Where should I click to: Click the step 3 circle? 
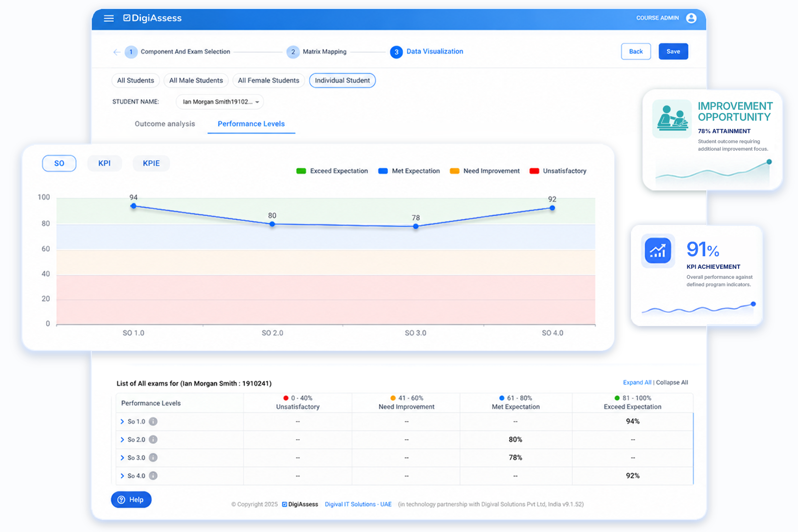[397, 52]
